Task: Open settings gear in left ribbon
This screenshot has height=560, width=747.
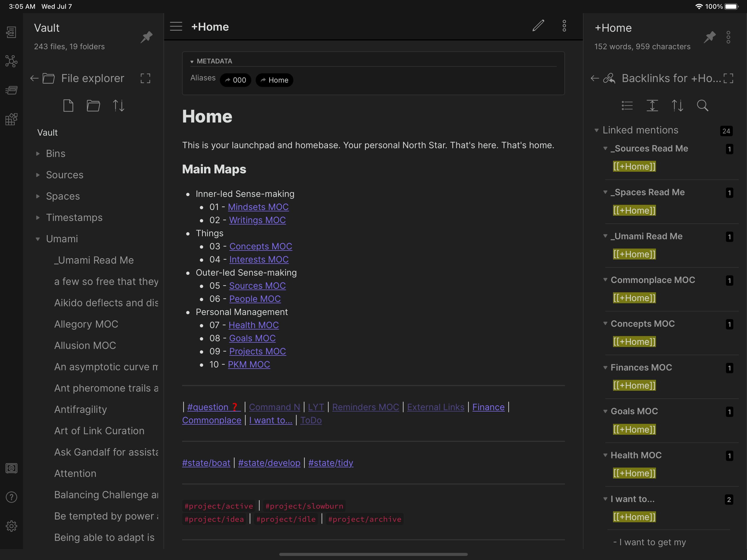Action: click(11, 526)
